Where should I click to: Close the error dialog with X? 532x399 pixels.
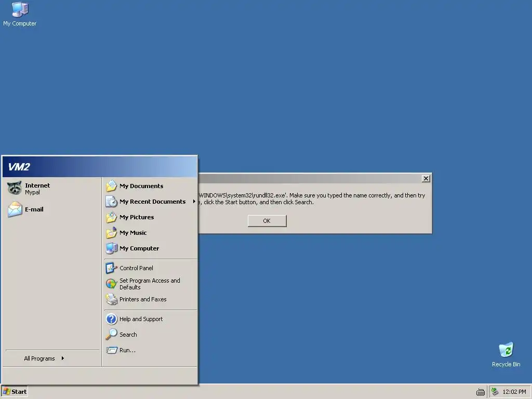pos(426,179)
